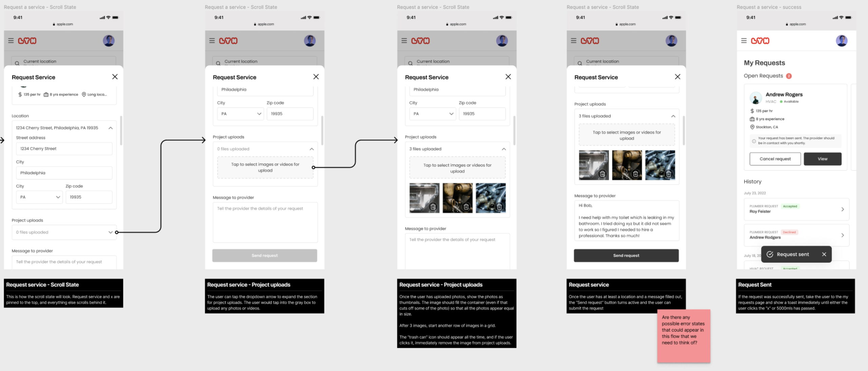Click the Cancel request button
868x371 pixels.
coord(775,159)
